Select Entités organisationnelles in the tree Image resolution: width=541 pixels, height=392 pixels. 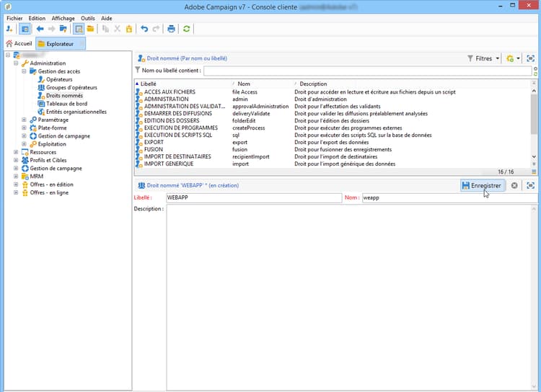point(76,112)
